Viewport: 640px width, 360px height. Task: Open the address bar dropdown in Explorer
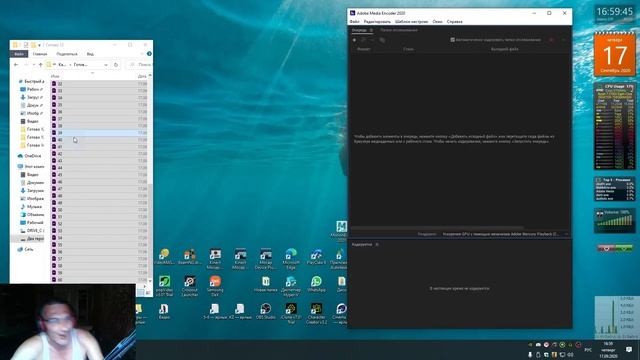coord(106,64)
